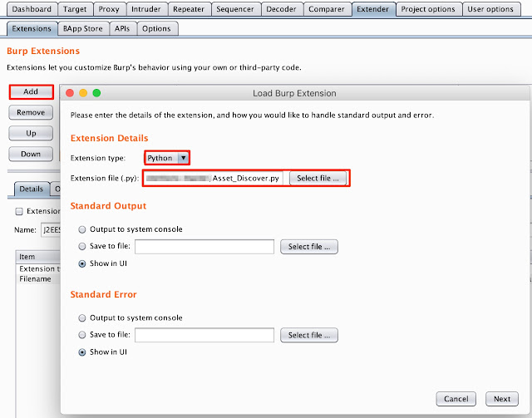This screenshot has width=532, height=418.
Task: Choose Standard Output Save to file
Action: pos(82,246)
